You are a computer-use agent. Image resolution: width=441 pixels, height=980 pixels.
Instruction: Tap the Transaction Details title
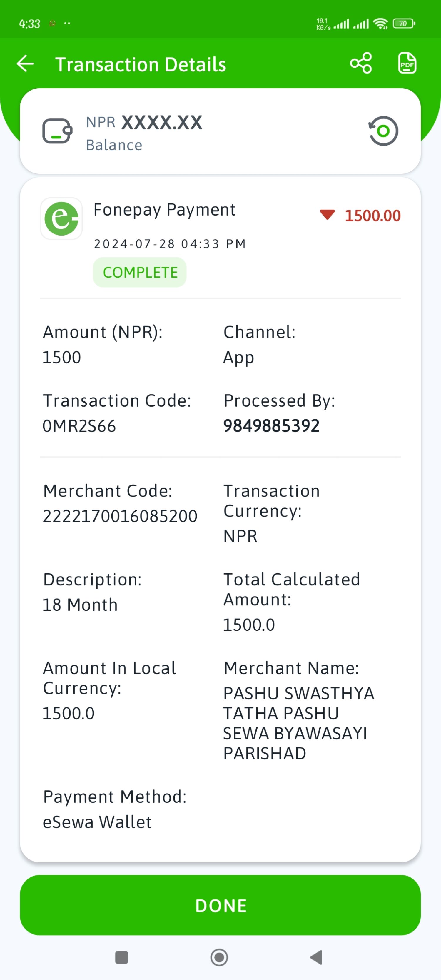141,64
